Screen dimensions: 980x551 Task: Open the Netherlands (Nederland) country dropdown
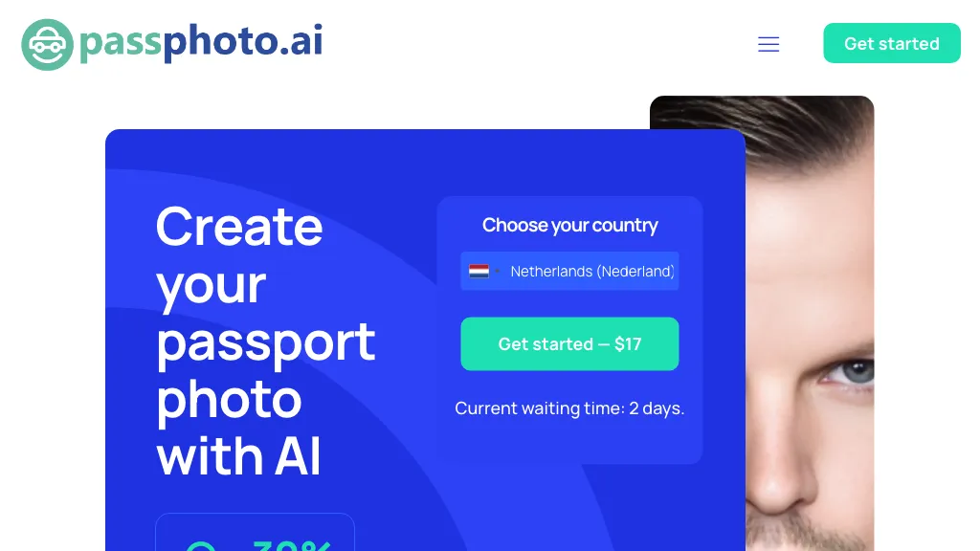[x=591, y=272]
